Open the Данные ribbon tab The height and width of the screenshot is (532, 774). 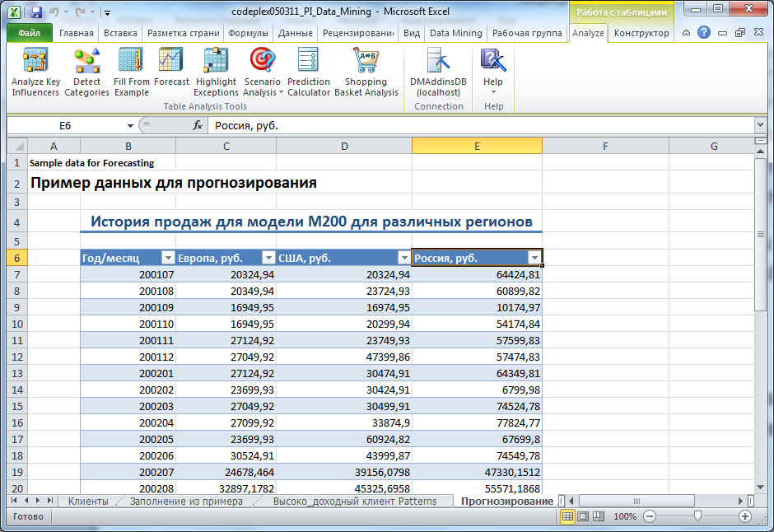295,33
